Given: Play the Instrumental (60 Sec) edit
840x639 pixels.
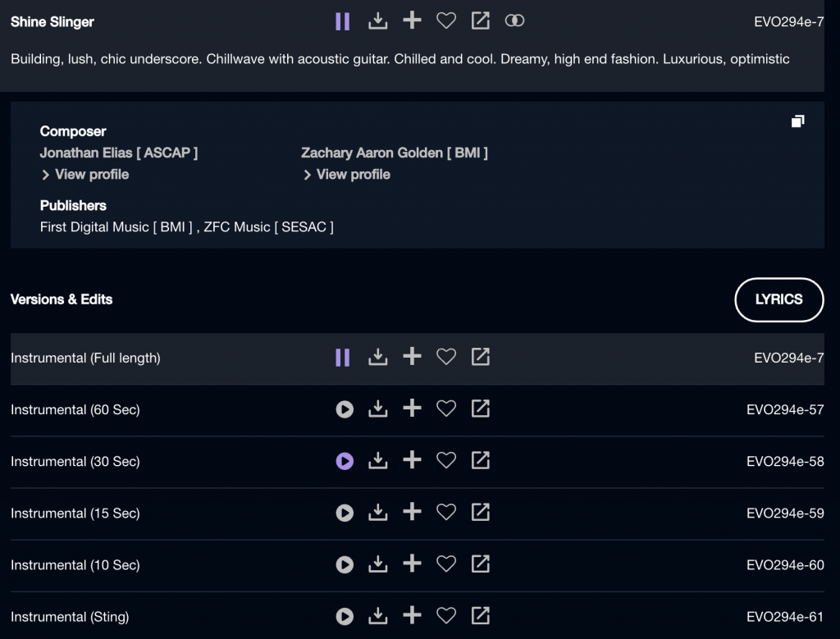Looking at the screenshot, I should [x=345, y=409].
